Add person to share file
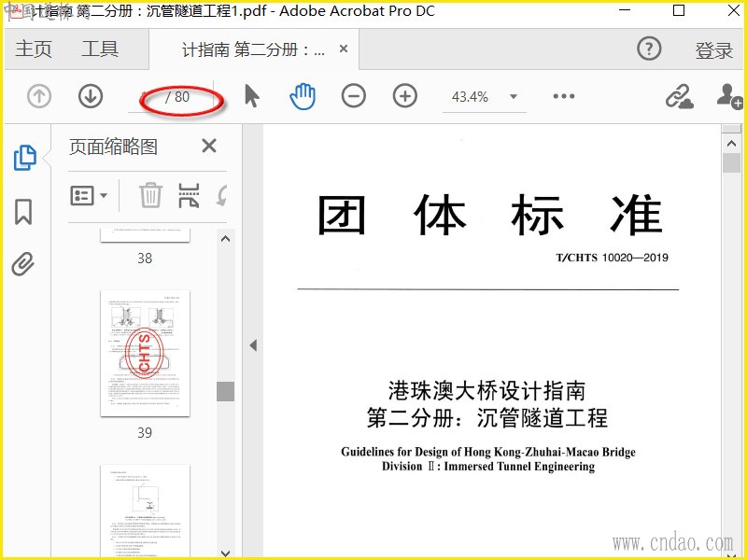This screenshot has height=560, width=747. point(729,96)
